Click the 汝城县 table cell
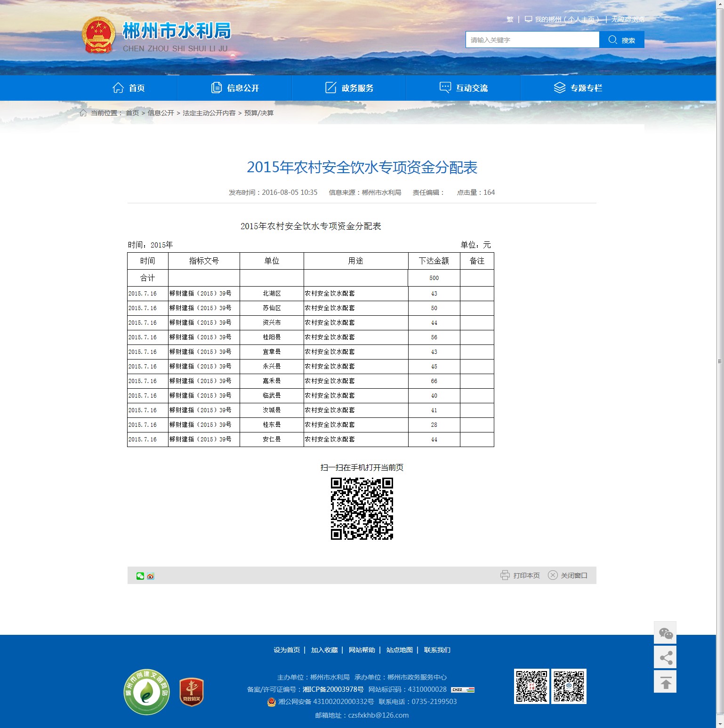This screenshot has width=724, height=728. click(x=272, y=410)
